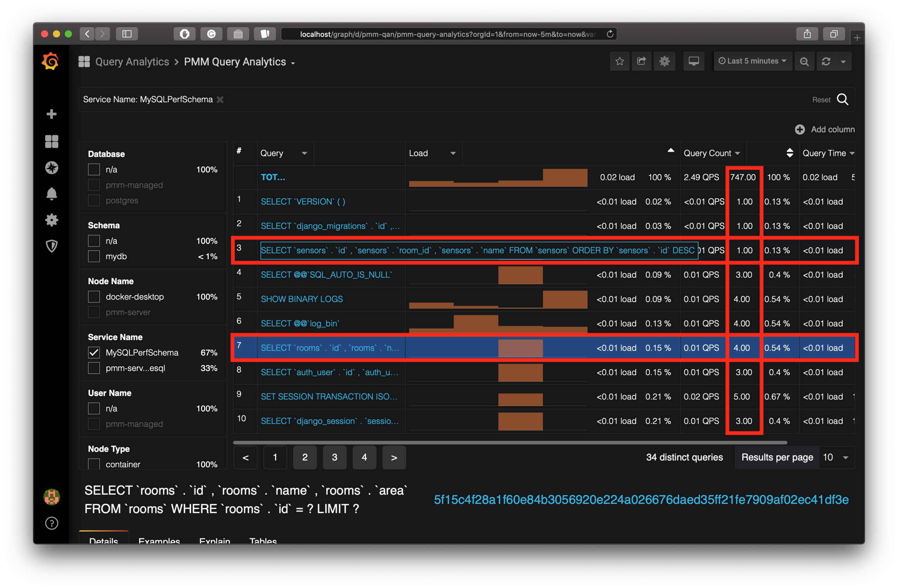Screen dimensions: 898x588
Task: Open the Alerting bell sidebar icon
Action: pos(51,194)
